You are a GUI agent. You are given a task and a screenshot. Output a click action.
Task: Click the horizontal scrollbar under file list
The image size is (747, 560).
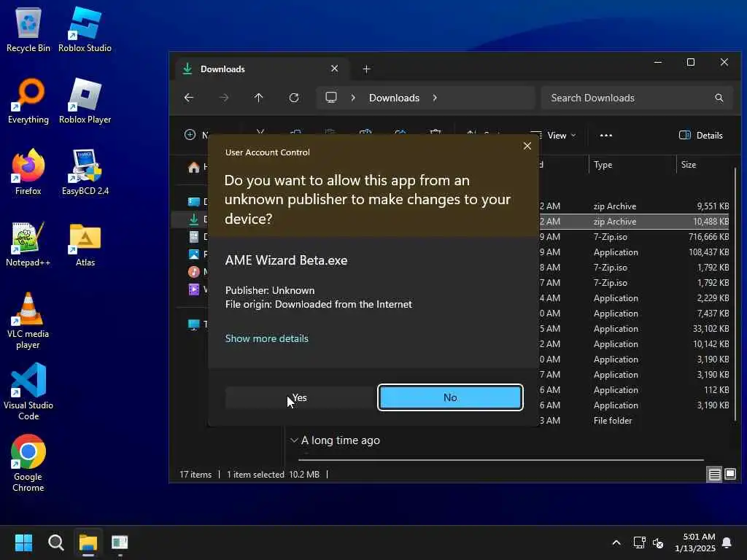[500, 460]
